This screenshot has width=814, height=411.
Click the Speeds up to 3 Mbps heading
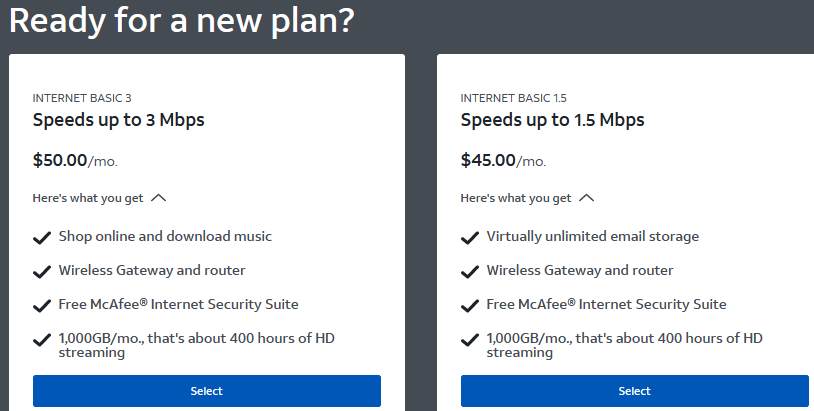click(x=126, y=120)
